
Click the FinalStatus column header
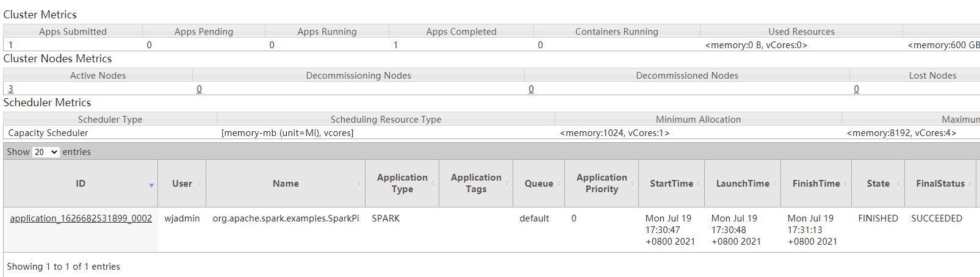coord(940,184)
